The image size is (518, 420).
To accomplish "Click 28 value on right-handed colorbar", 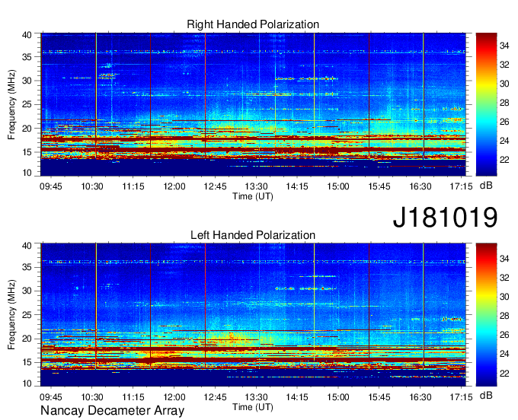I will click(x=504, y=103).
